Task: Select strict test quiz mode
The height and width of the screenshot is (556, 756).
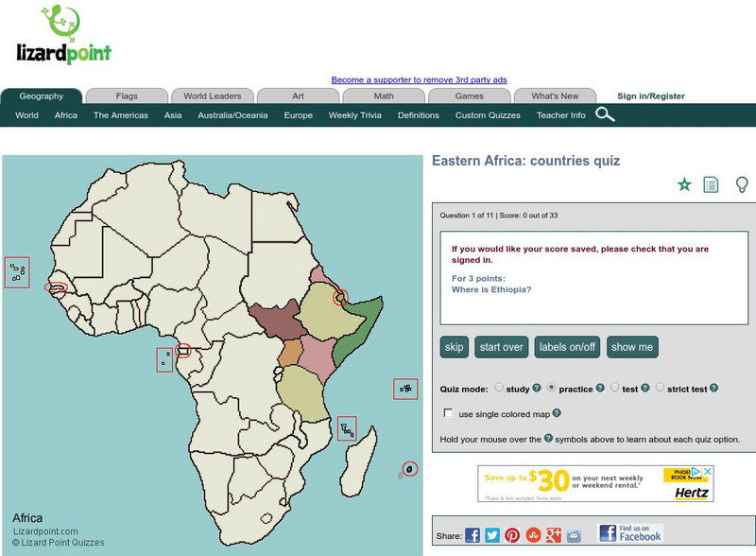Action: coord(660,387)
